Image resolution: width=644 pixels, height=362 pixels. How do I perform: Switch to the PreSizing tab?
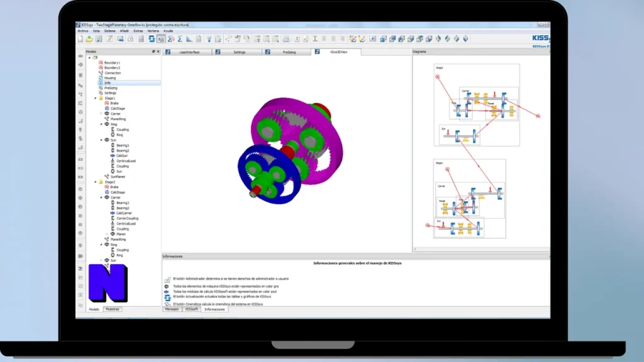287,52
